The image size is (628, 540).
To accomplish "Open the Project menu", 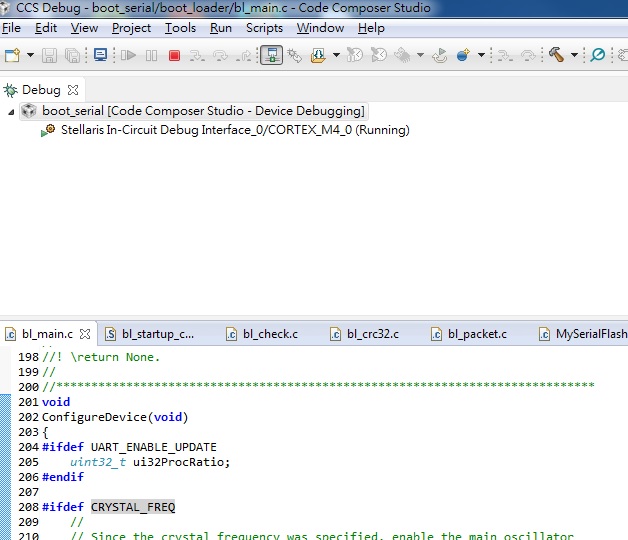I will 131,28.
